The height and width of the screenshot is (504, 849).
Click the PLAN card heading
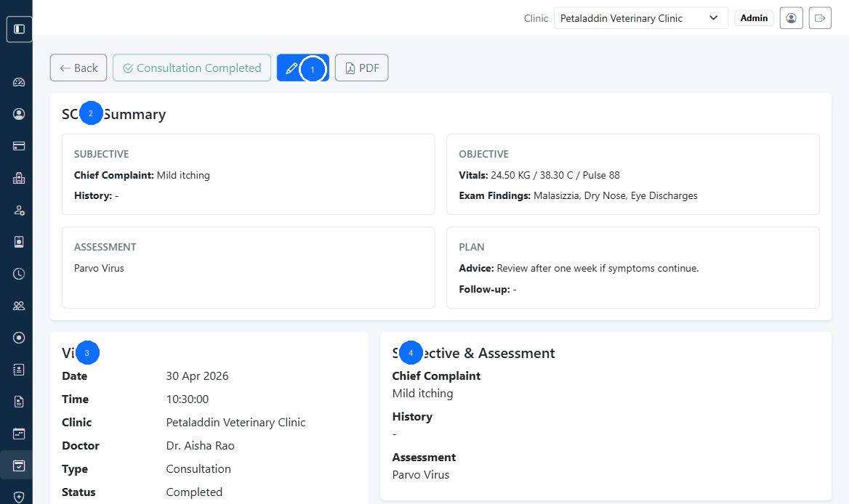[472, 247]
